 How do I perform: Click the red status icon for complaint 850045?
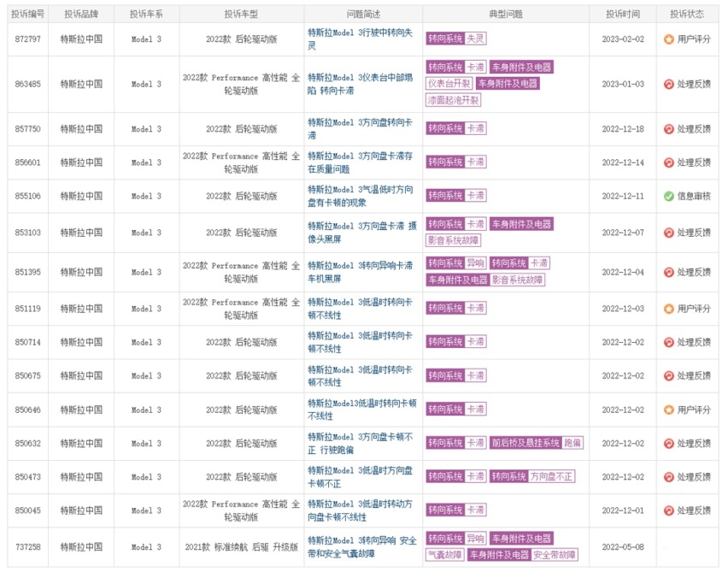click(x=668, y=510)
